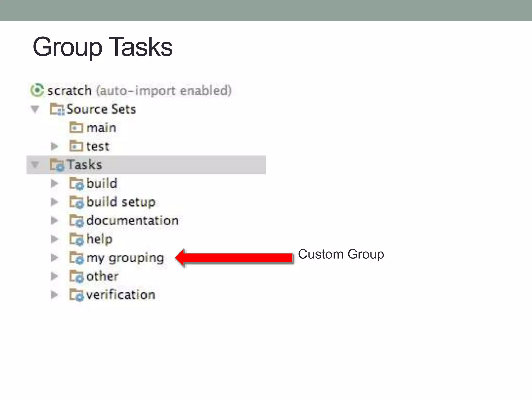Select the verification label
The image size is (532, 399).
[121, 295]
